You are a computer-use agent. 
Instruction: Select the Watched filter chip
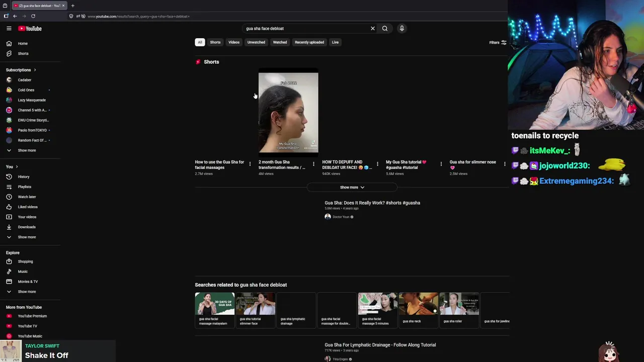click(280, 42)
